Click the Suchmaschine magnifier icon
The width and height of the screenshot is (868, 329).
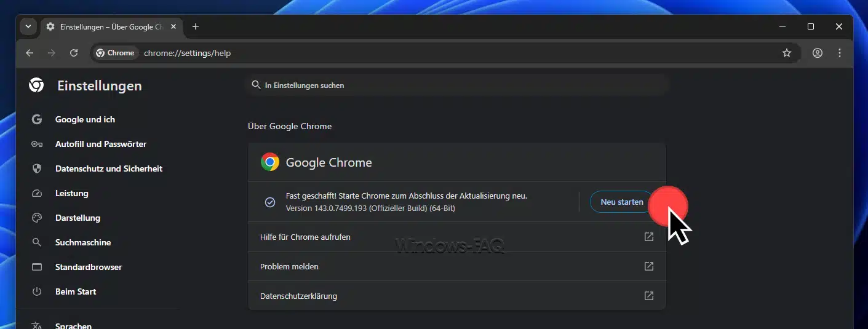tap(37, 242)
